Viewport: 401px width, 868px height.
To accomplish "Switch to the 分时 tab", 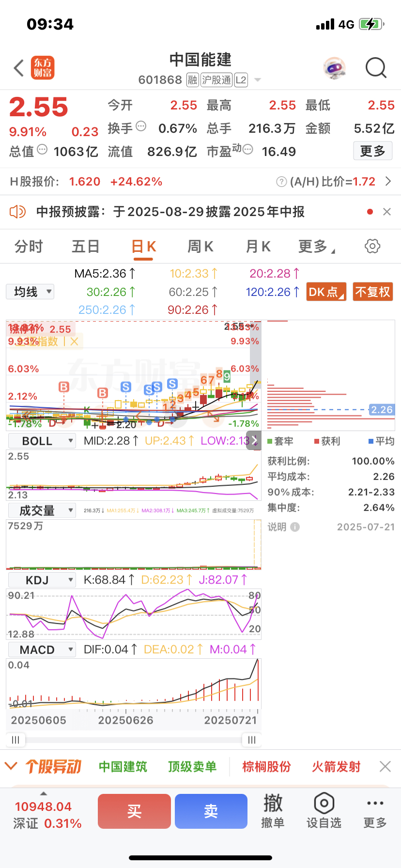I will pyautogui.click(x=29, y=247).
